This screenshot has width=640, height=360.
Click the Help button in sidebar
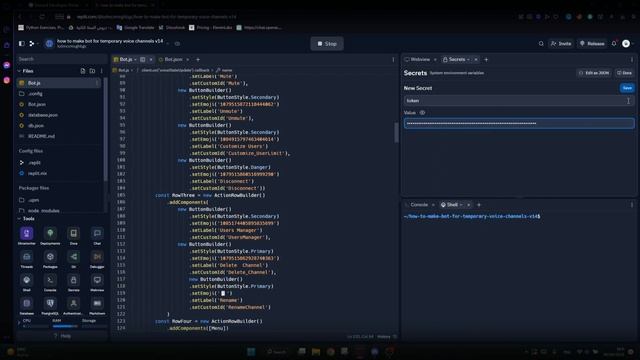[x=62, y=336]
